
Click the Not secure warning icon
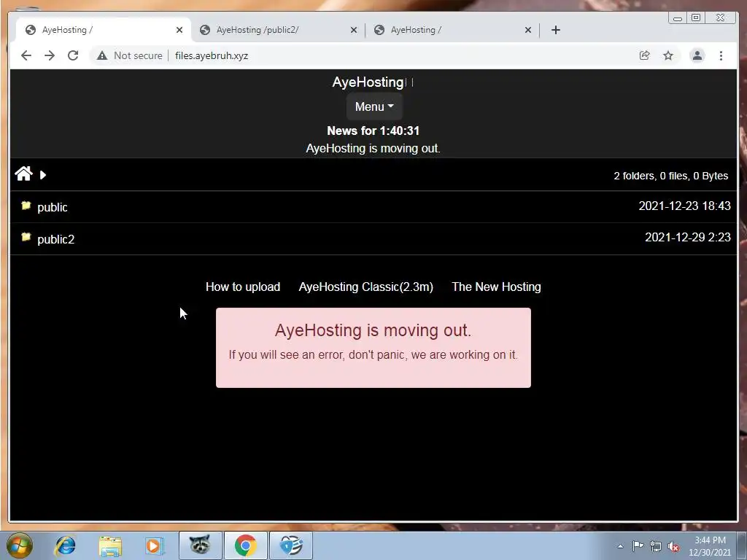(x=102, y=55)
